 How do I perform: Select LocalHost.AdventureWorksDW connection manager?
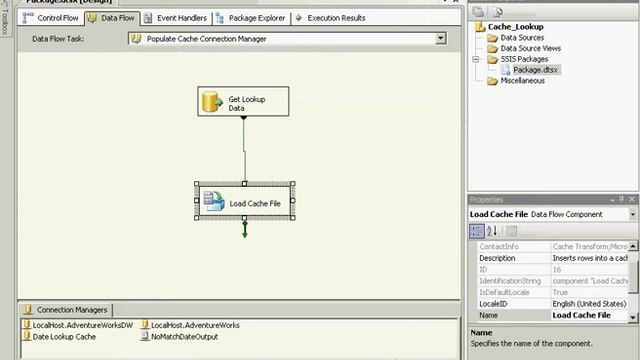tap(78, 325)
